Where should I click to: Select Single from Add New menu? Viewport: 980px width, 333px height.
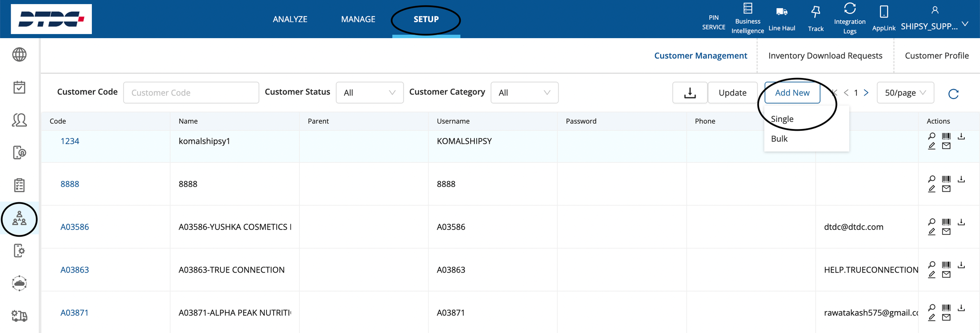[782, 119]
